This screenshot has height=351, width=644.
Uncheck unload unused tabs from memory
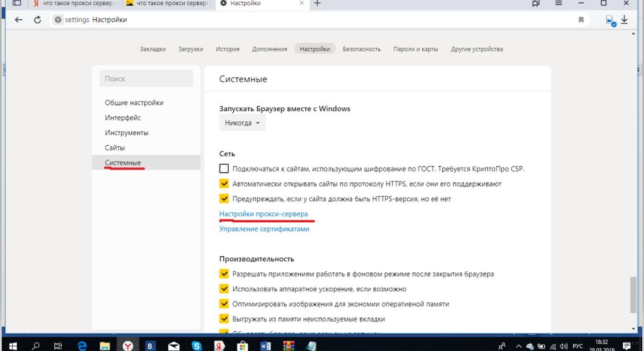click(x=224, y=319)
